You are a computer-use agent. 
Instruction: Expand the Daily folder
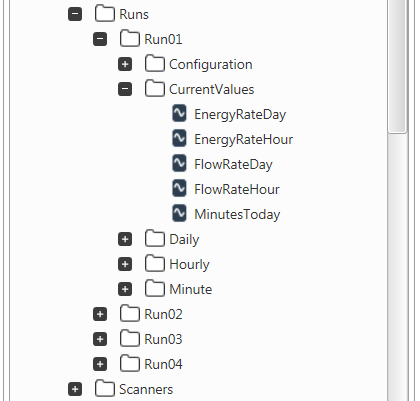(125, 239)
